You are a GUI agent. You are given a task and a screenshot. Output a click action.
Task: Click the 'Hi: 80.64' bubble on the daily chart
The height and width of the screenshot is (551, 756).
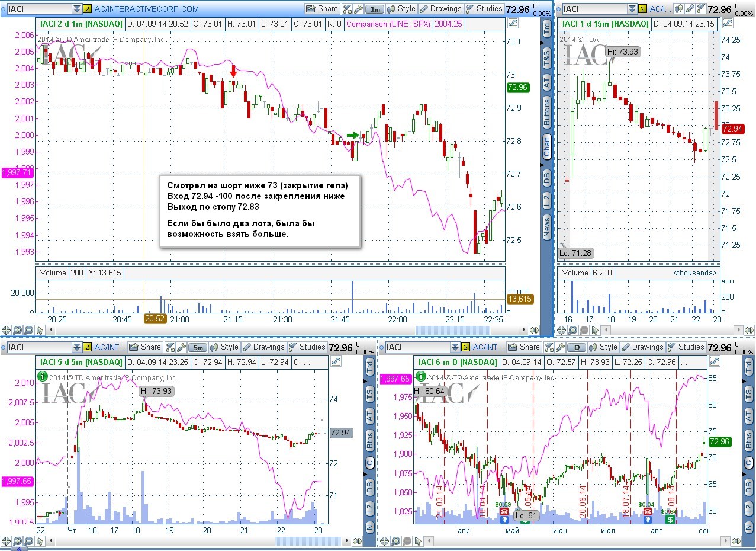(429, 391)
